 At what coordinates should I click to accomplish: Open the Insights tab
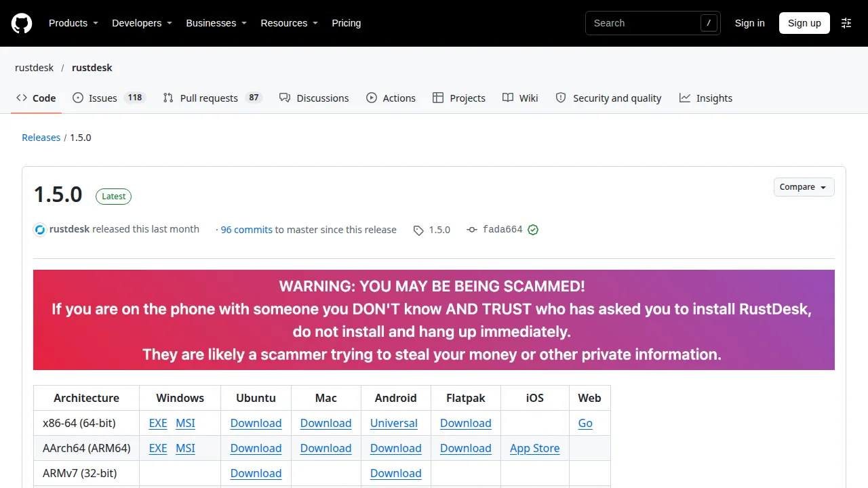(x=706, y=98)
